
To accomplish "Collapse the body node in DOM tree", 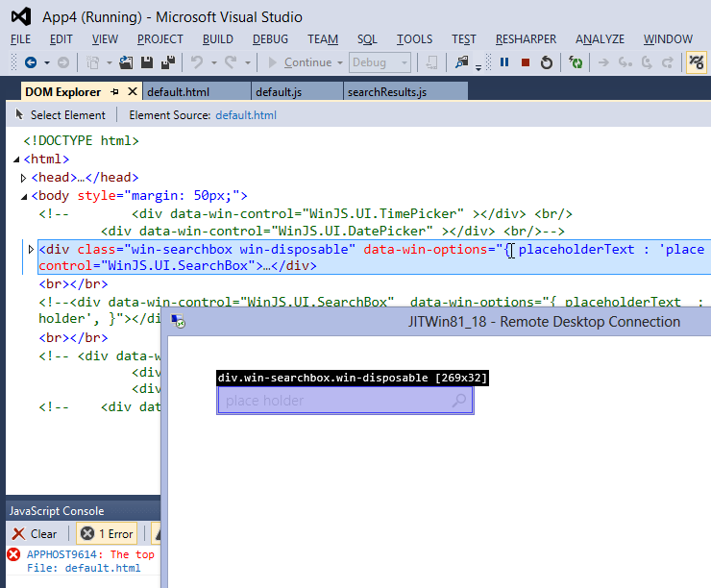I will 24,196.
